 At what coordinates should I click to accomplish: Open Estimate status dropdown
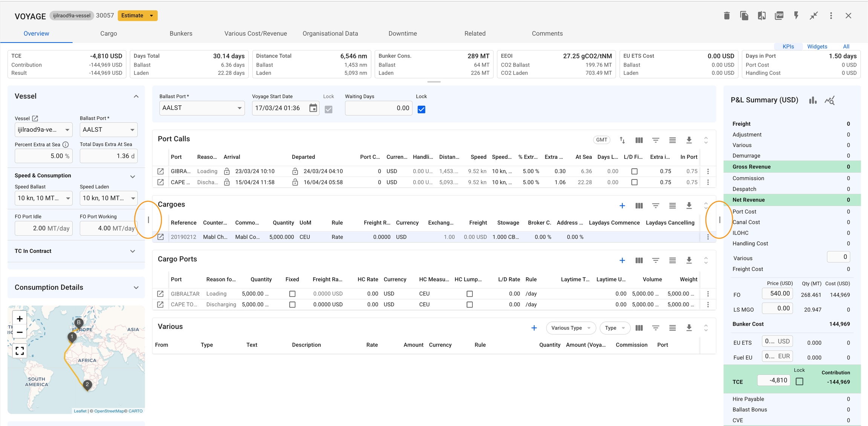tap(138, 15)
